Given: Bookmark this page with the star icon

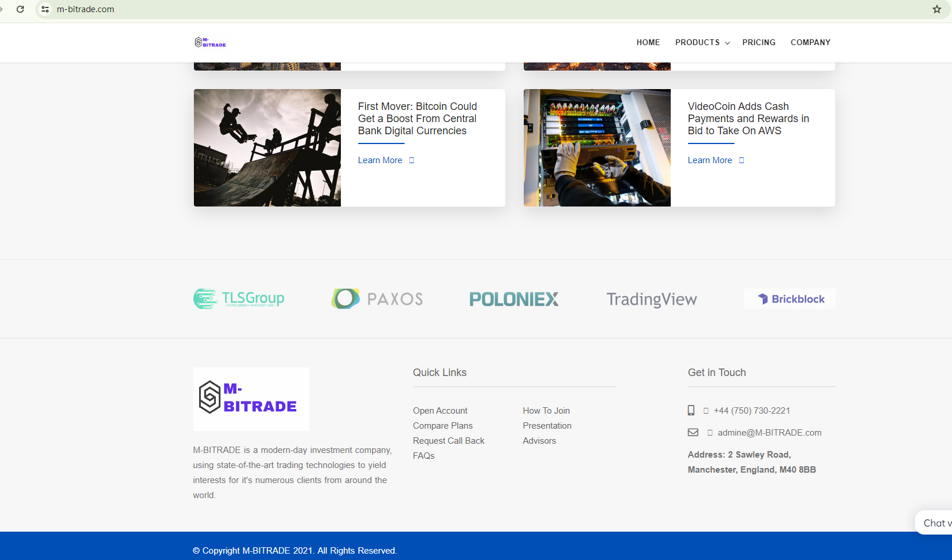Looking at the screenshot, I should pos(936,9).
